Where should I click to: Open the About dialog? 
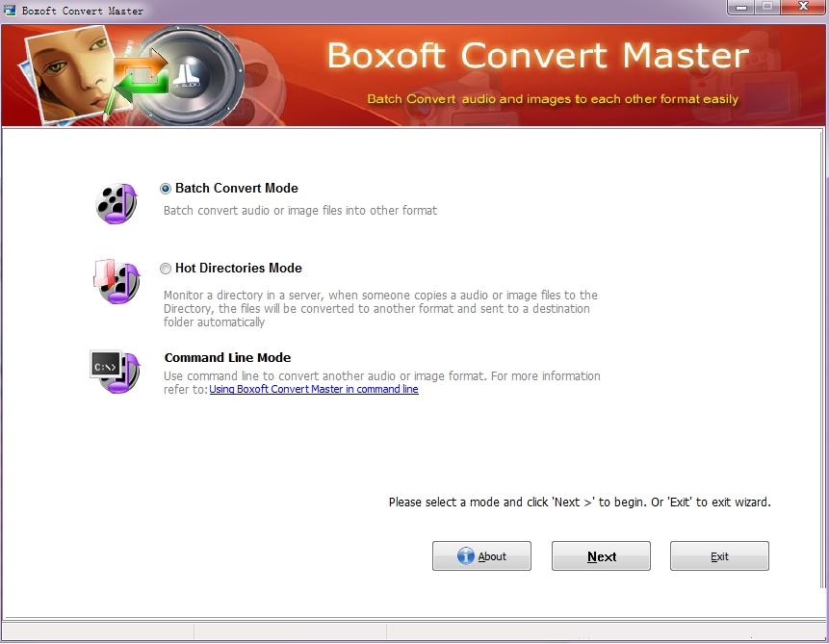481,555
